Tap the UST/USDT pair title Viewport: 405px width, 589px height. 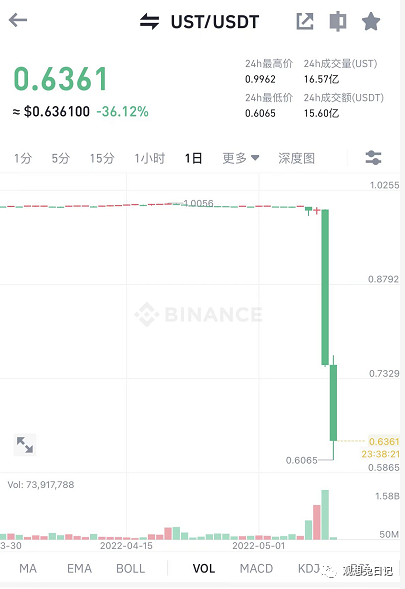215,22
